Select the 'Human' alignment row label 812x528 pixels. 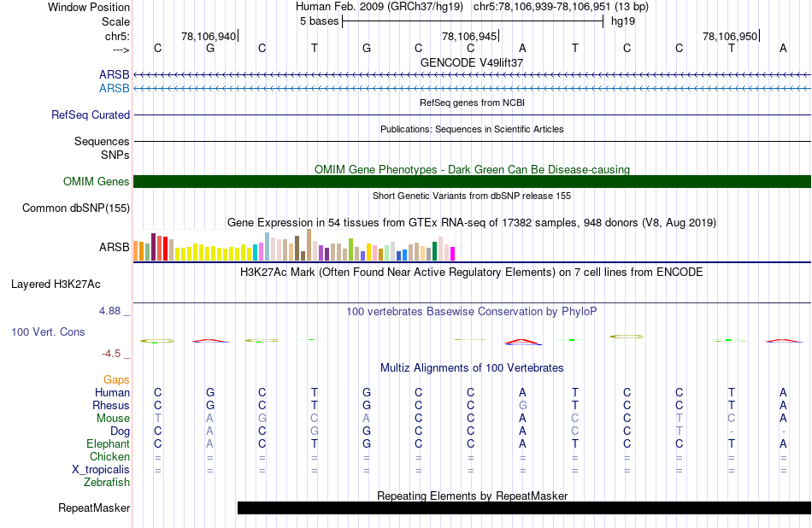pyautogui.click(x=112, y=393)
